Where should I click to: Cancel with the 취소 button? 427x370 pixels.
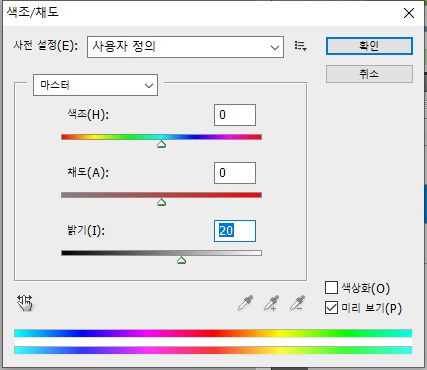[x=369, y=74]
